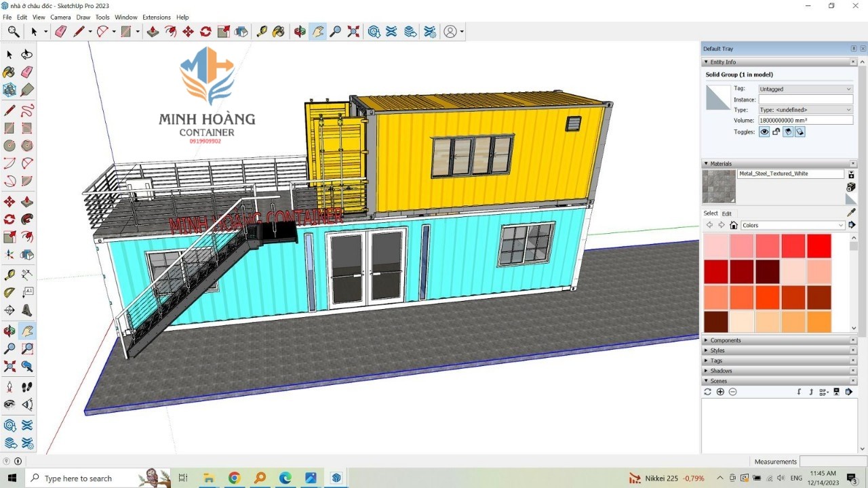Open the 3D Warehouse from top toolbar
Screen dimensions: 868x488
(374, 32)
